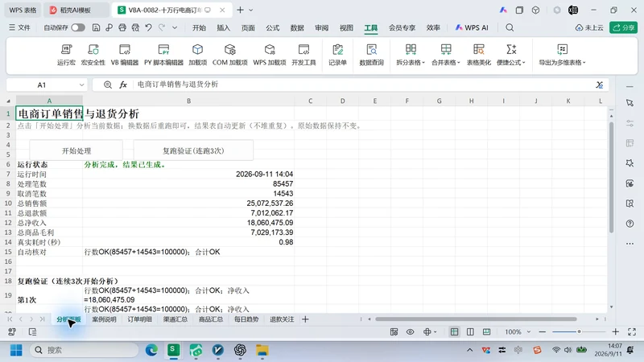Click the 复跑验证(连跑3次) button
The image size is (644, 362).
(193, 150)
